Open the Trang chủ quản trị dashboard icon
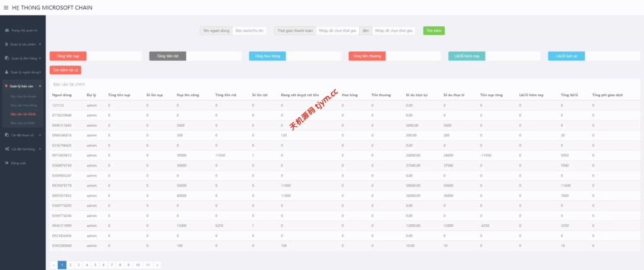The height and width of the screenshot is (270, 644). click(6, 30)
